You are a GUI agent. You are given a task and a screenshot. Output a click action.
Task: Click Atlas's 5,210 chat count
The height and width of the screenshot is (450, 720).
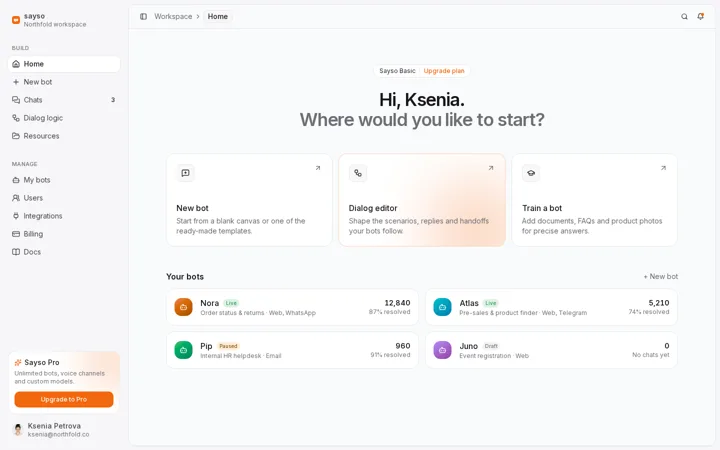coord(658,303)
